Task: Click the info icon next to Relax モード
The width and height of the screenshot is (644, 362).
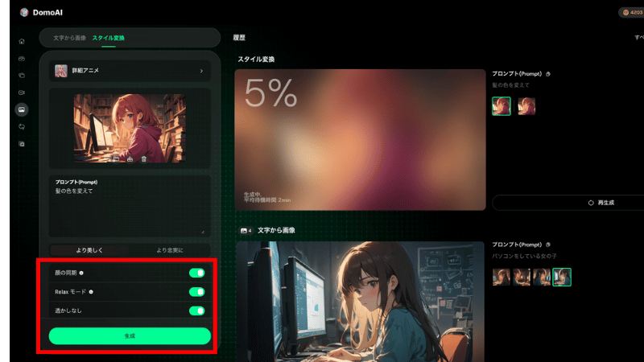Action: pyautogui.click(x=89, y=291)
